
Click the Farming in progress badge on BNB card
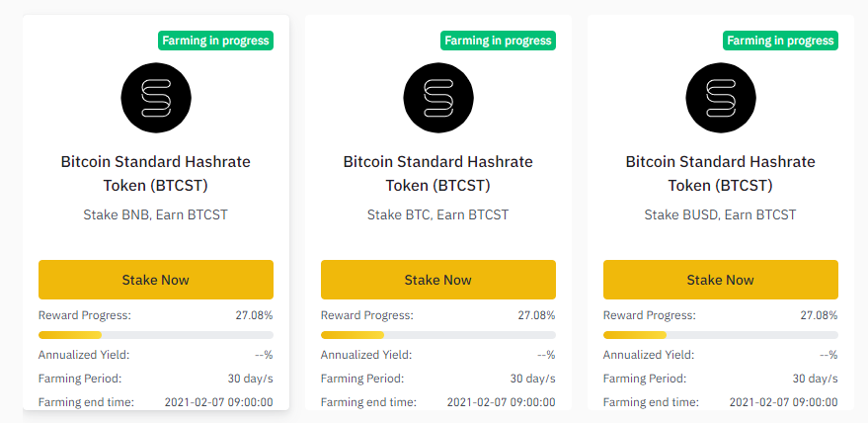click(215, 41)
